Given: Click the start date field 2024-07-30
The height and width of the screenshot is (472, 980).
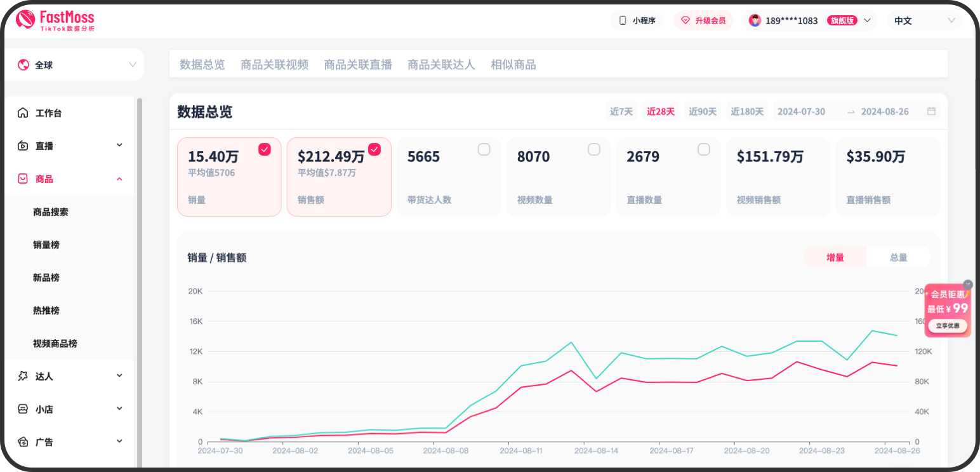Looking at the screenshot, I should click(802, 112).
